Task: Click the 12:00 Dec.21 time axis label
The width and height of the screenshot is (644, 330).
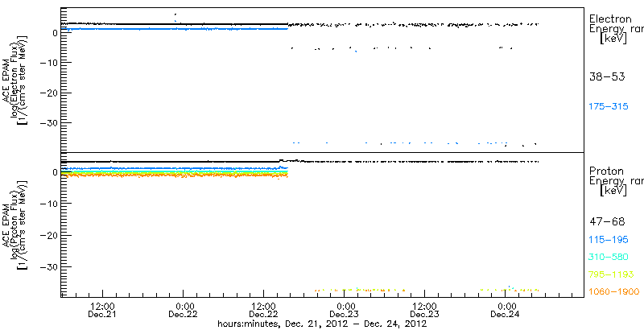Action: [x=102, y=311]
